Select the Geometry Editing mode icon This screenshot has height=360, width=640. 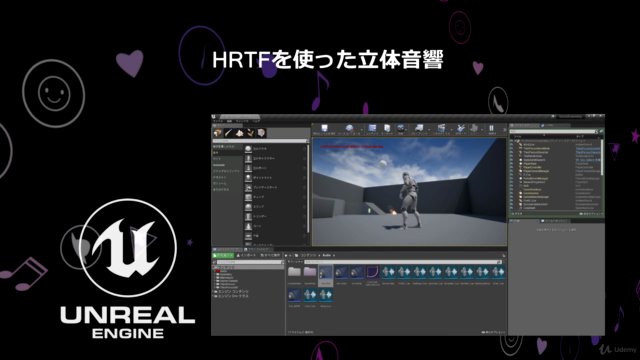261,133
